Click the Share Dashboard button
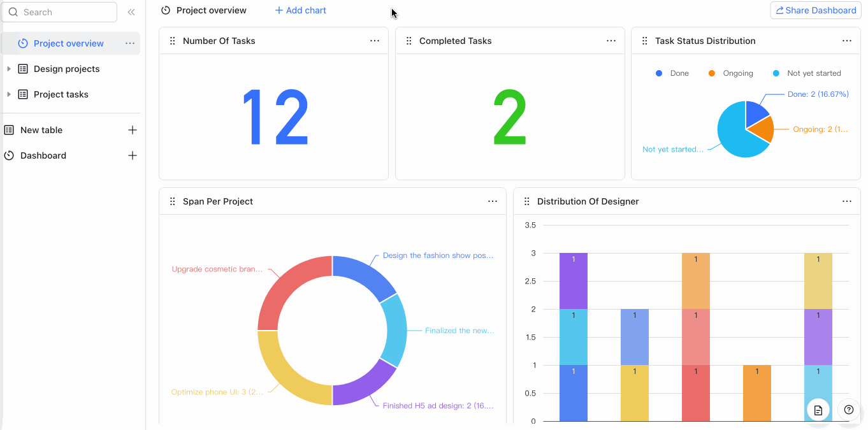The height and width of the screenshot is (430, 868). click(816, 10)
